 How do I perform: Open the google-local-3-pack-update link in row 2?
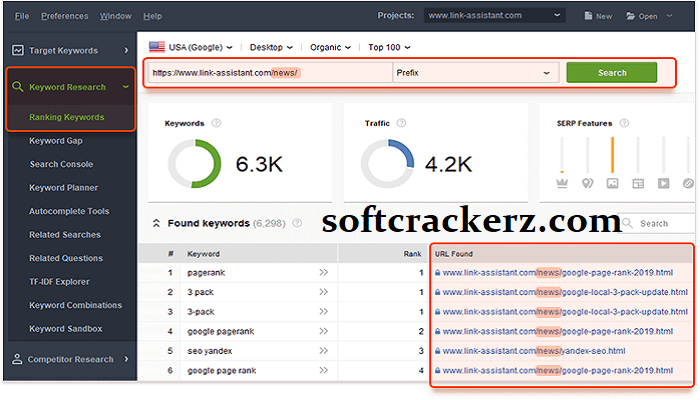[565, 292]
